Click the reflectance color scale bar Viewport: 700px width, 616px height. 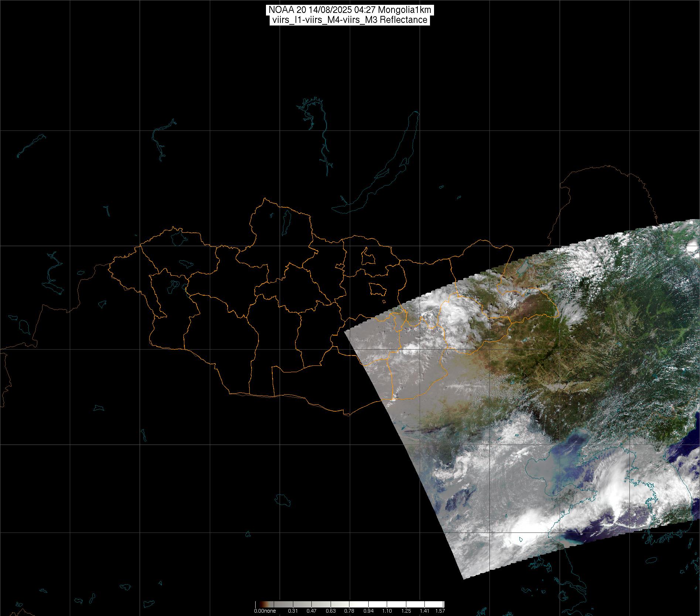tap(350, 605)
